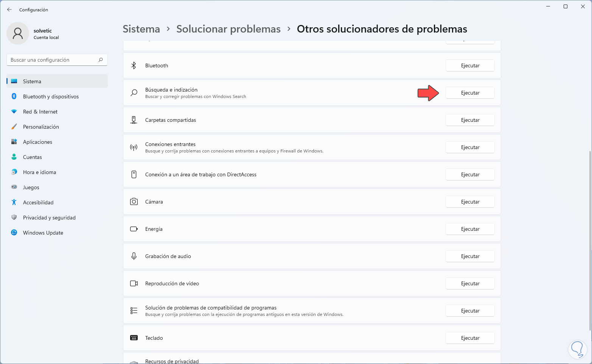Open Red & Internet settings section

(40, 112)
